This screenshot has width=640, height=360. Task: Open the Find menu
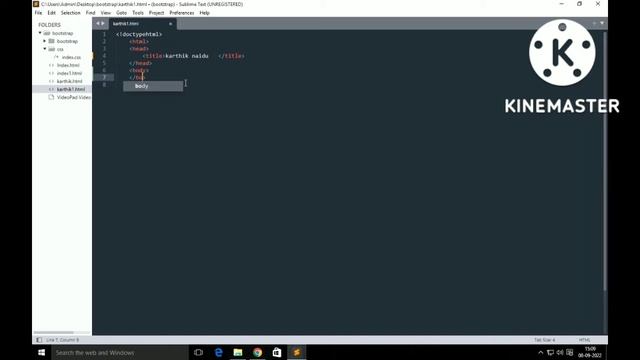[90, 13]
